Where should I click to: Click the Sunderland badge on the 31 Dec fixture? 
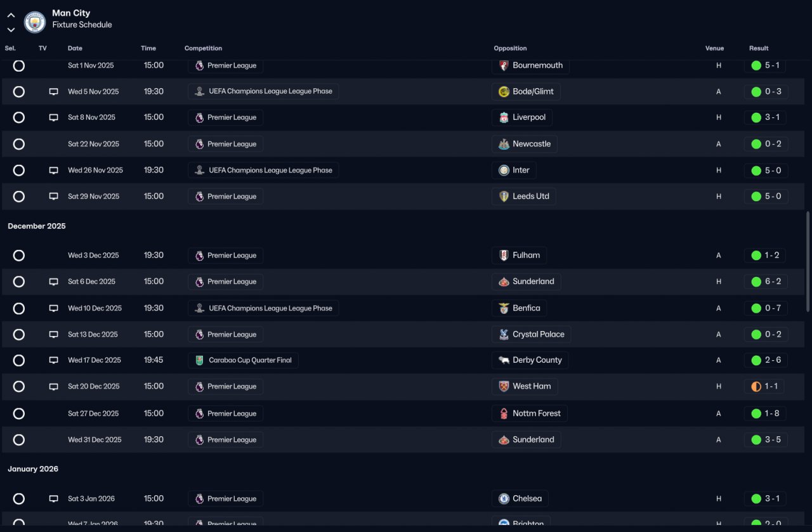point(504,439)
